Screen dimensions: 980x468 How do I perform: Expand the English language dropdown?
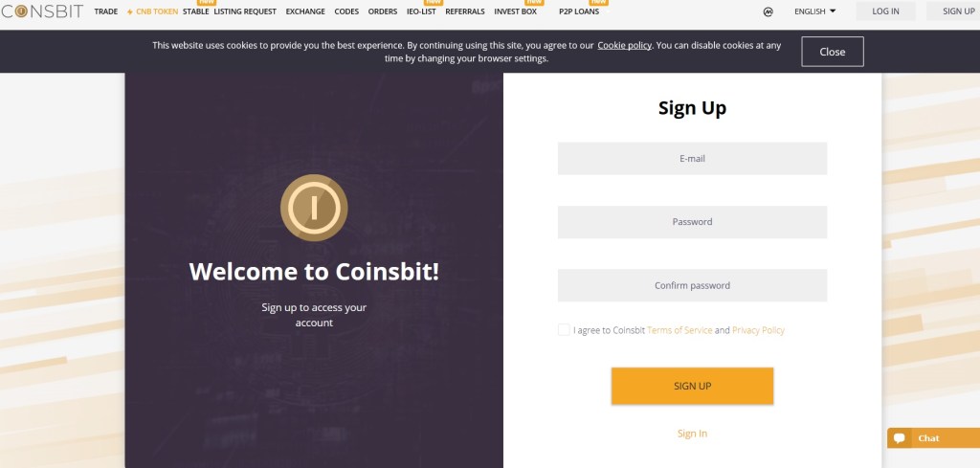tap(814, 11)
